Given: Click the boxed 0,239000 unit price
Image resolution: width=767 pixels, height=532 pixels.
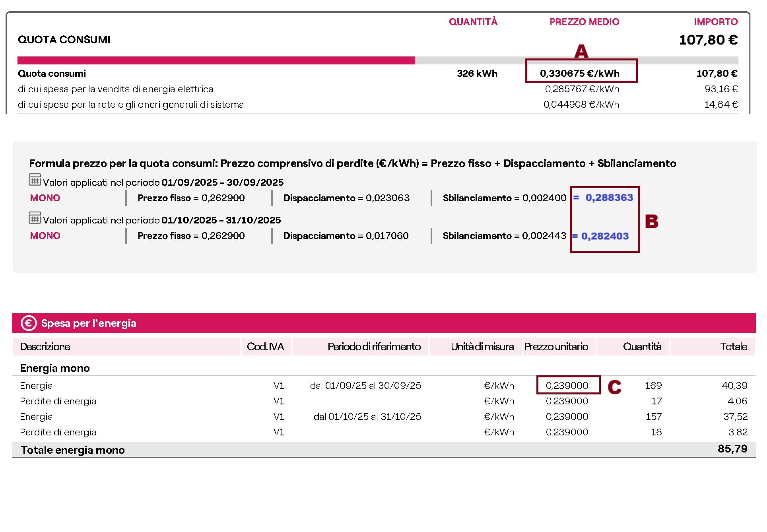Looking at the screenshot, I should pyautogui.click(x=567, y=385).
